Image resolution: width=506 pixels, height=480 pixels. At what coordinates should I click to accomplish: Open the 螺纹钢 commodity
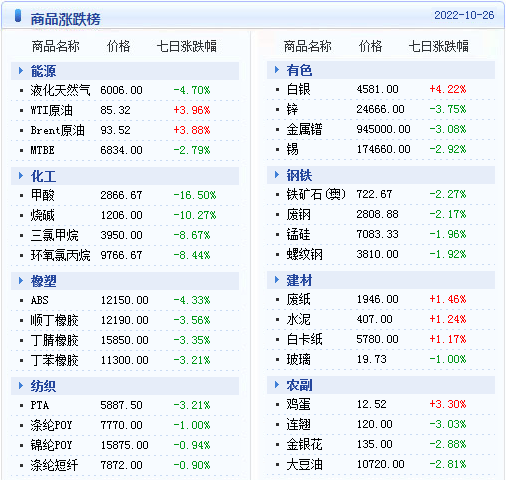304,254
